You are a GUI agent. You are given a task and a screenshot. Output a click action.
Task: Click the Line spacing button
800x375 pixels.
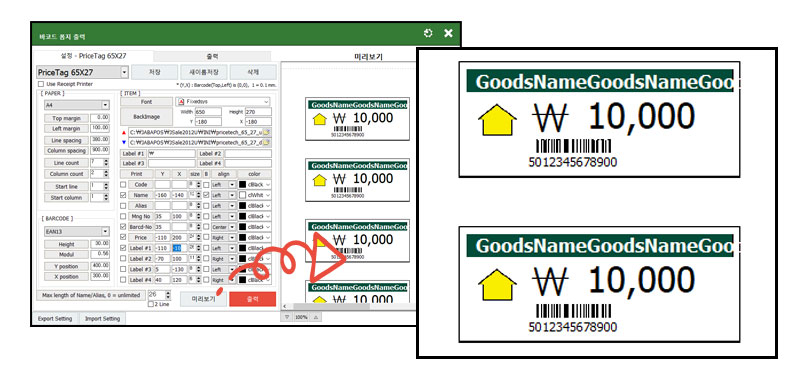pos(66,140)
